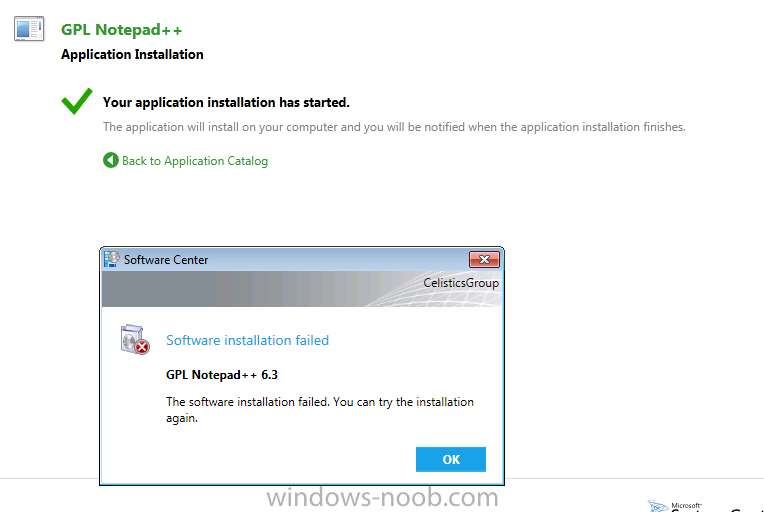Close the Software Center dialog window
The height and width of the screenshot is (512, 764).
point(484,260)
